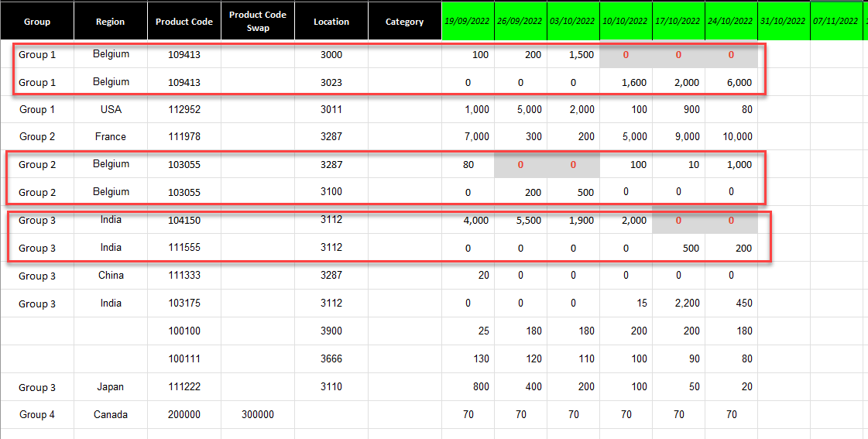Click the Product Code header cell
868x439 pixels.
click(x=184, y=22)
